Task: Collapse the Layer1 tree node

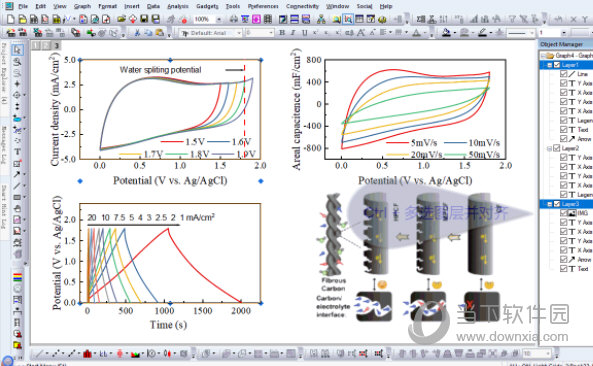Action: coord(550,65)
